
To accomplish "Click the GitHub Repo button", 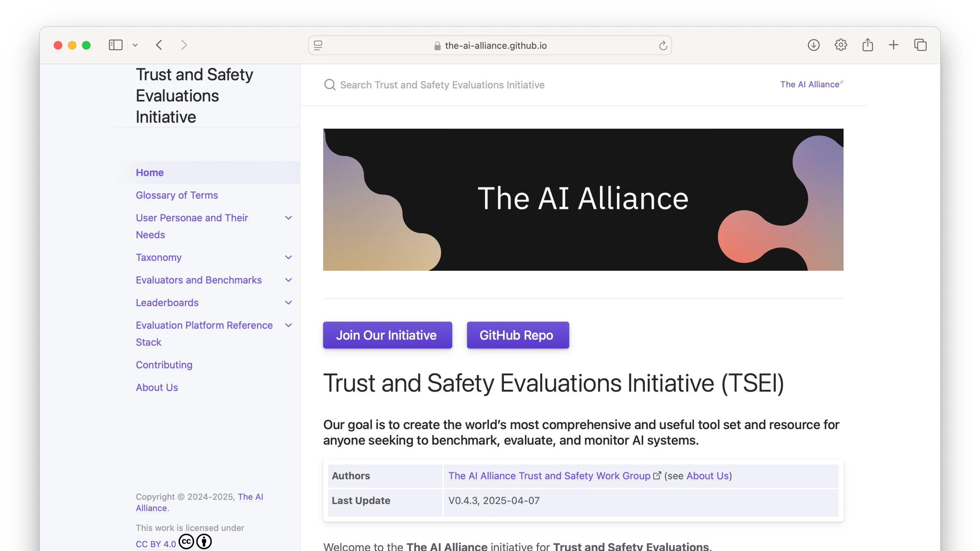I will (x=518, y=335).
